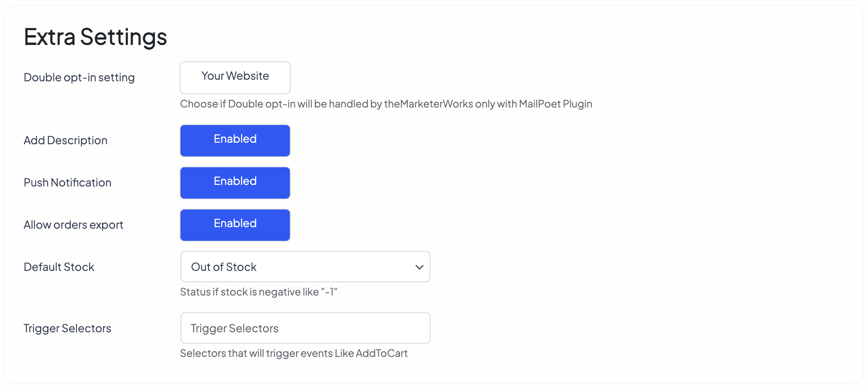Screen dimensions: 868x387
Task: Click the MailPoet Plugin text in hint
Action: point(555,104)
